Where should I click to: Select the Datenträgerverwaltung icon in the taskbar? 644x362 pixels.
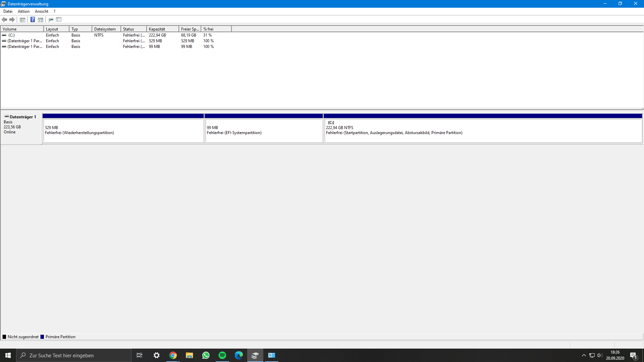(255, 355)
